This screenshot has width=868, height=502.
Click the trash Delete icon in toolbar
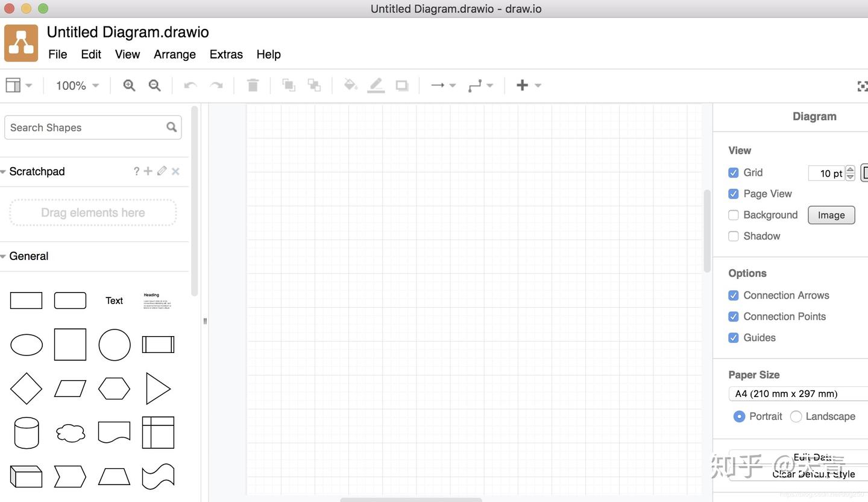pyautogui.click(x=253, y=86)
